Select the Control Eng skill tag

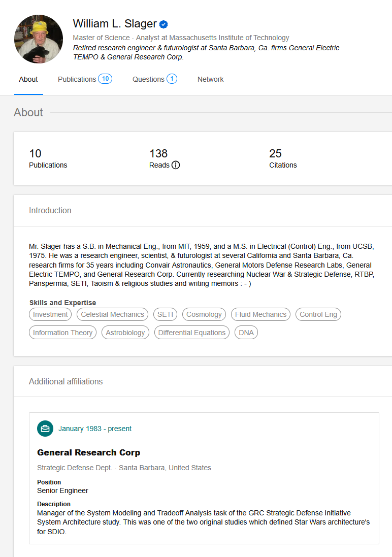pyautogui.click(x=318, y=314)
